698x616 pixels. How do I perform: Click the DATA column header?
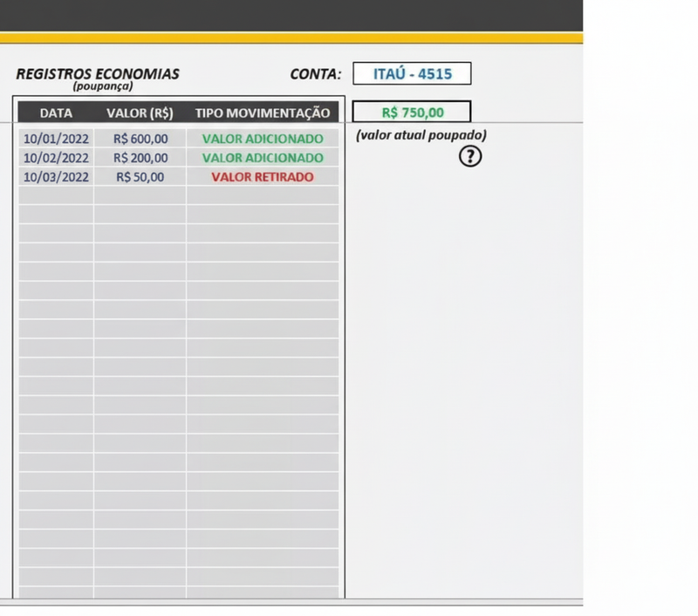[56, 113]
